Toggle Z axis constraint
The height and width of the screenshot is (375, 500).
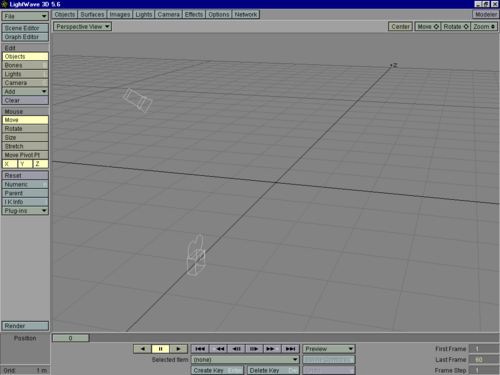41,164
